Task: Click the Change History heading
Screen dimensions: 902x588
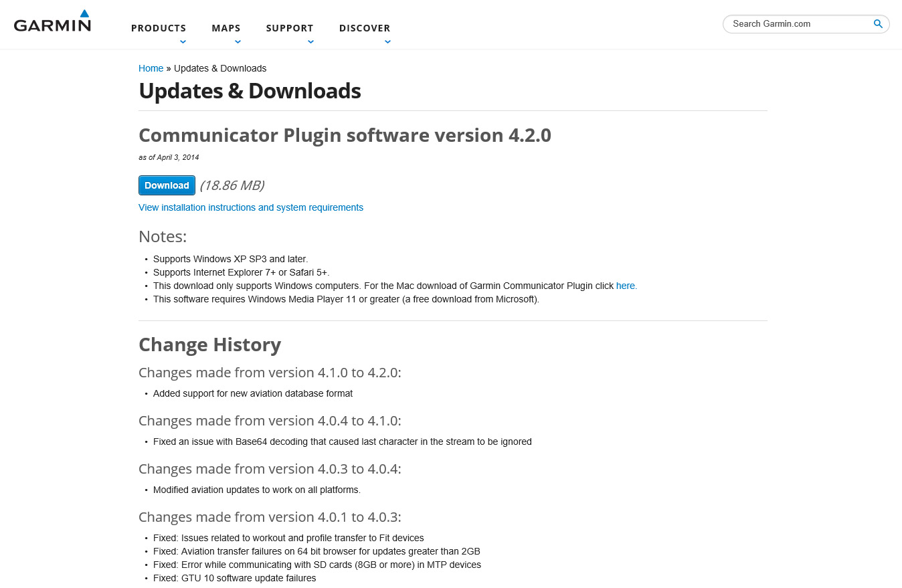Action: [209, 345]
